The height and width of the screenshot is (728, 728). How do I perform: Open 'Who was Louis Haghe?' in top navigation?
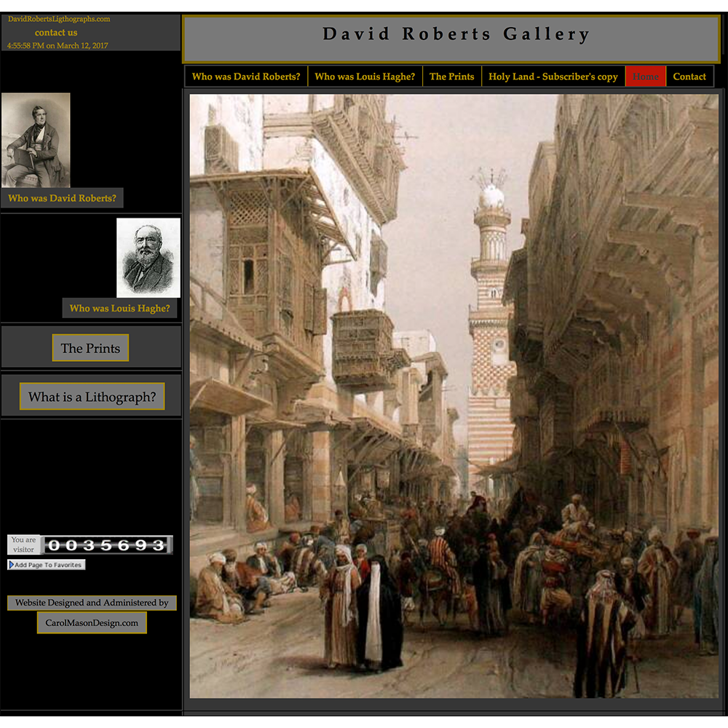[365, 76]
